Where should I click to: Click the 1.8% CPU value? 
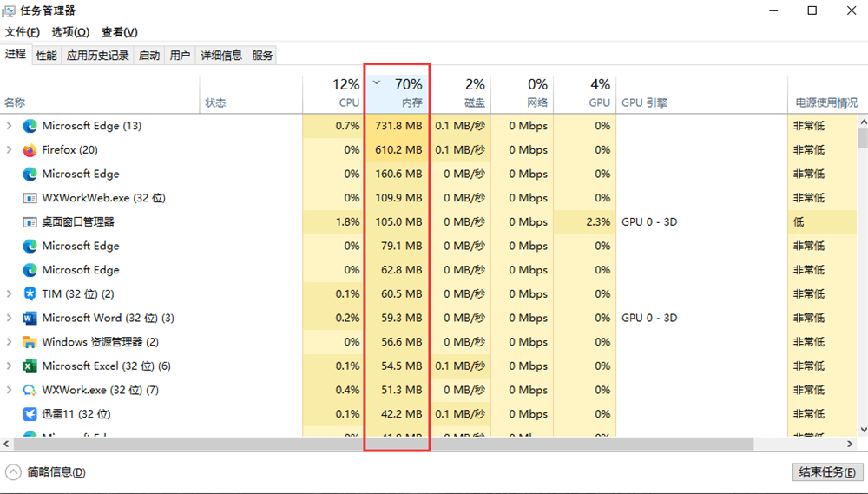348,222
